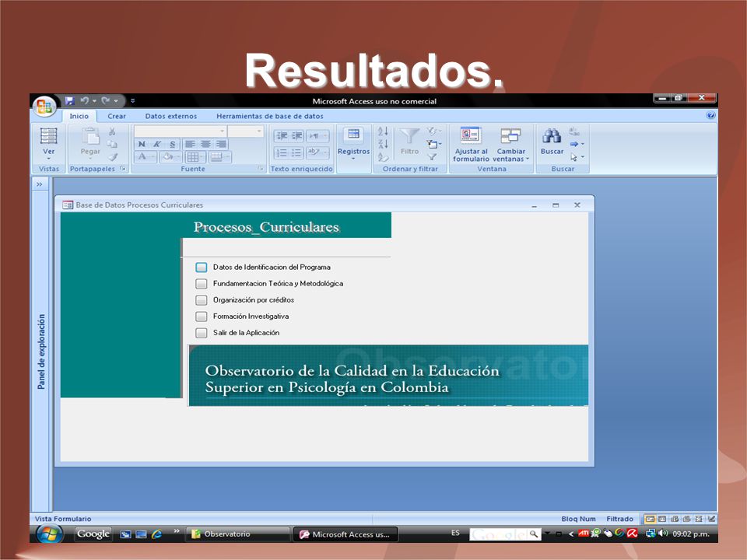
Task: Copy selection with the Copiar icon
Action: [112, 145]
